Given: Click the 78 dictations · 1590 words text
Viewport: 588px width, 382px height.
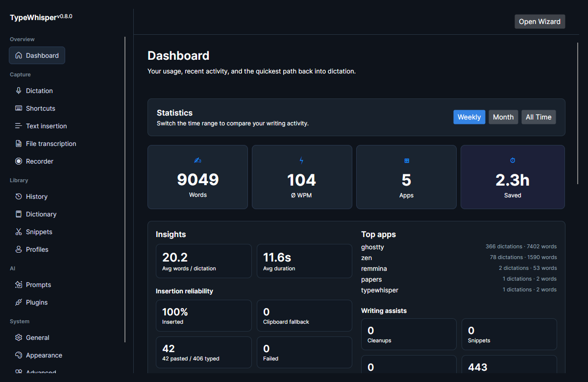Looking at the screenshot, I should [x=523, y=257].
